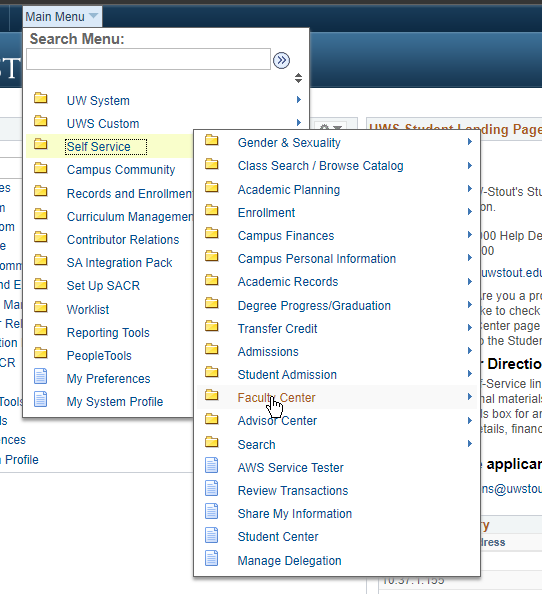Open Student Admission submenu entry
The width and height of the screenshot is (542, 594).
click(287, 375)
